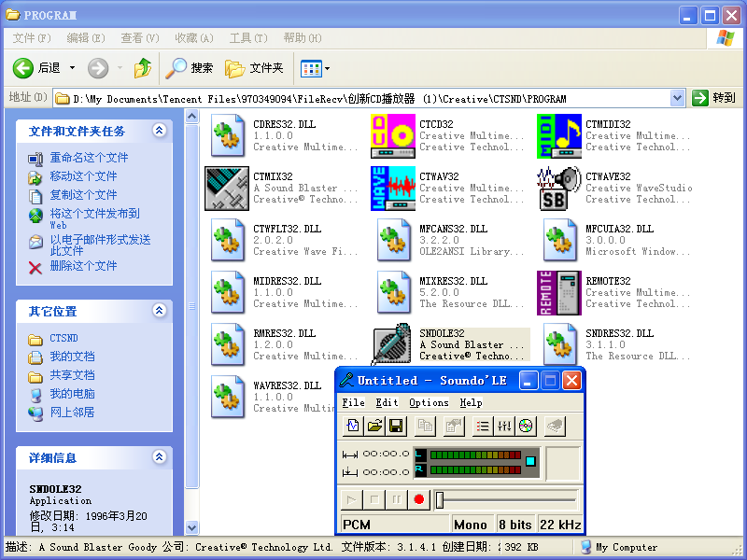Image resolution: width=747 pixels, height=560 pixels.
Task: Toggle the Folders (文件夹) pane button
Action: click(255, 68)
